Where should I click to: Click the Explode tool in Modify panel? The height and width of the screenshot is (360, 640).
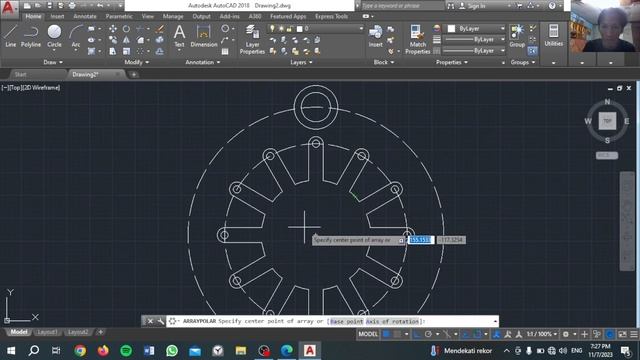pyautogui.click(x=160, y=40)
